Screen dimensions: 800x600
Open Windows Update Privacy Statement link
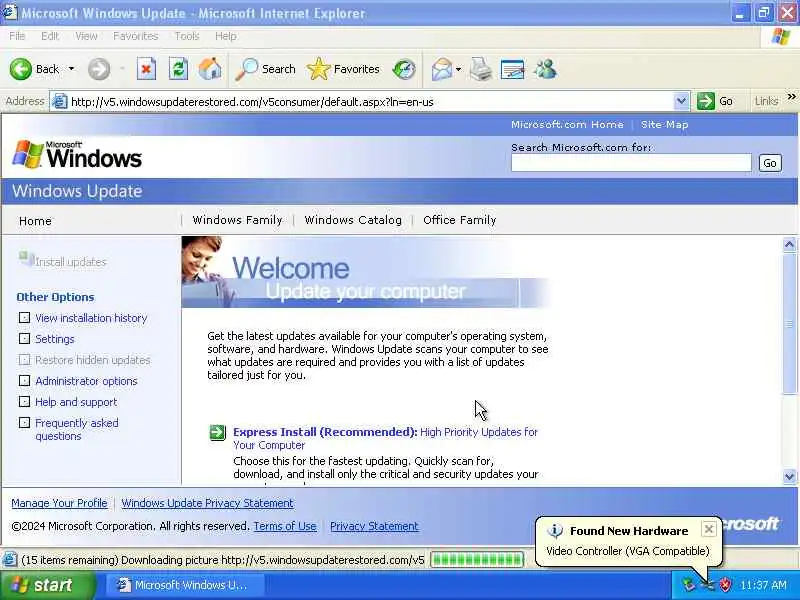pyautogui.click(x=207, y=503)
